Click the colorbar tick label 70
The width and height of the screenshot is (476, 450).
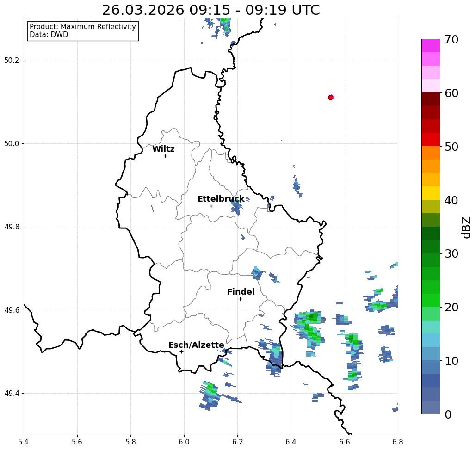click(451, 39)
